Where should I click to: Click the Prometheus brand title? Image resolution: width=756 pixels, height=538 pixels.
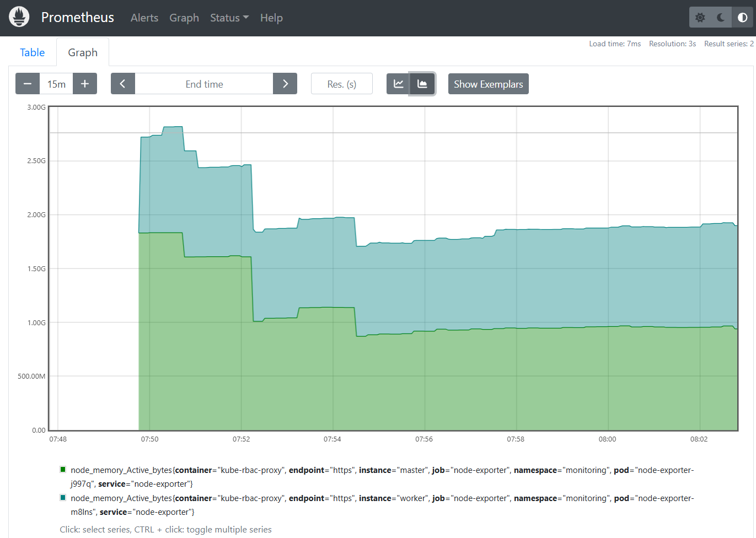78,18
